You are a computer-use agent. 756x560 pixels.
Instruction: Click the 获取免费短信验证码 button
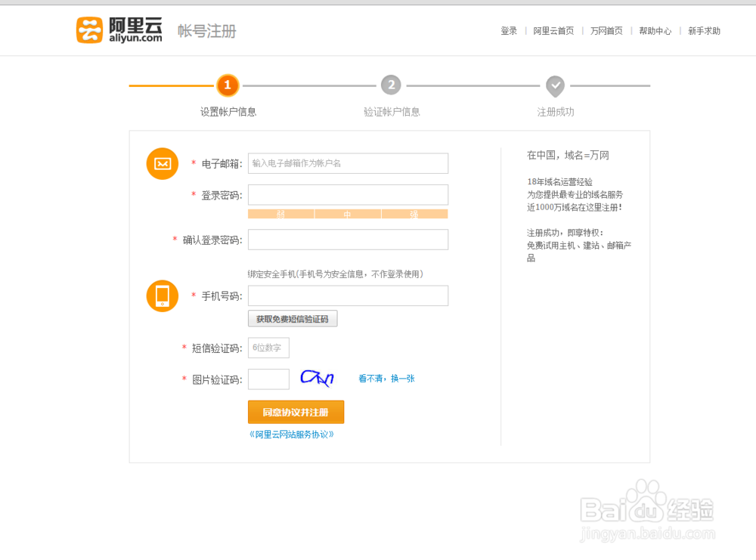[x=293, y=319]
